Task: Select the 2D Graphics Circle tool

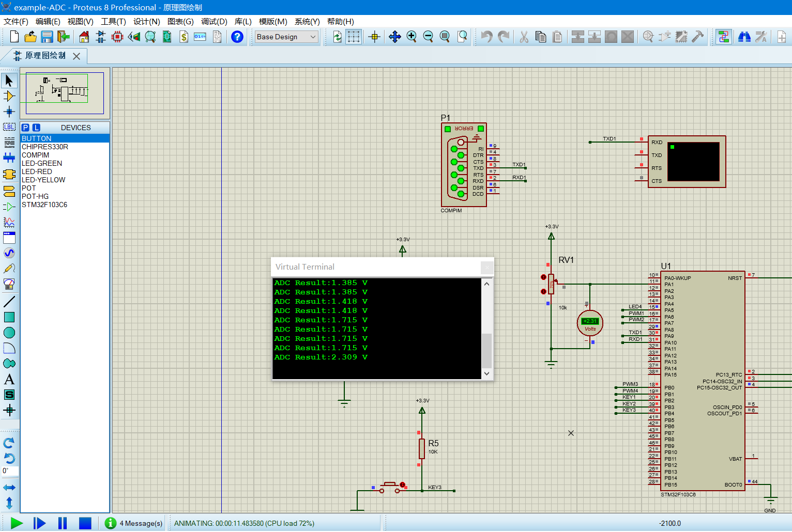Action: [9, 333]
